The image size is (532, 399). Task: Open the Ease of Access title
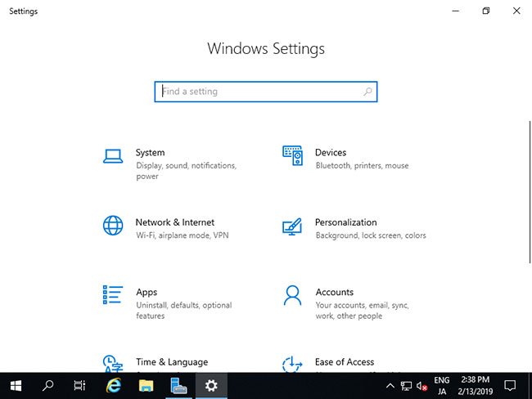(345, 362)
